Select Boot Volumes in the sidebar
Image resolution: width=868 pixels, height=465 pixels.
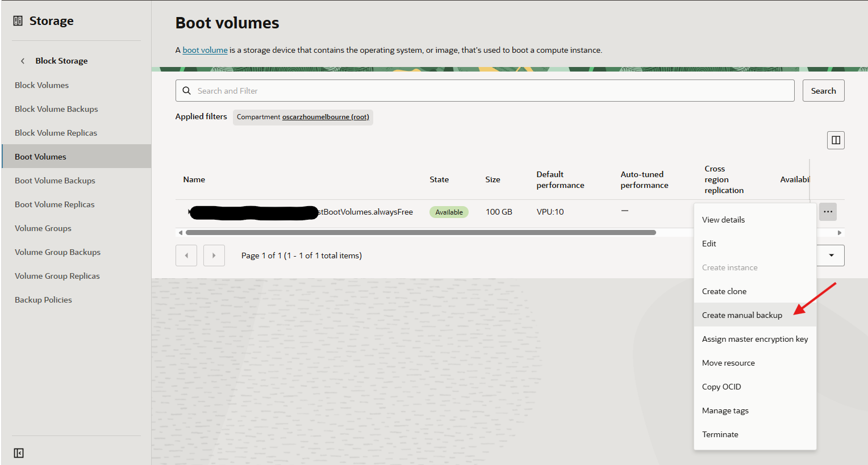point(76,156)
